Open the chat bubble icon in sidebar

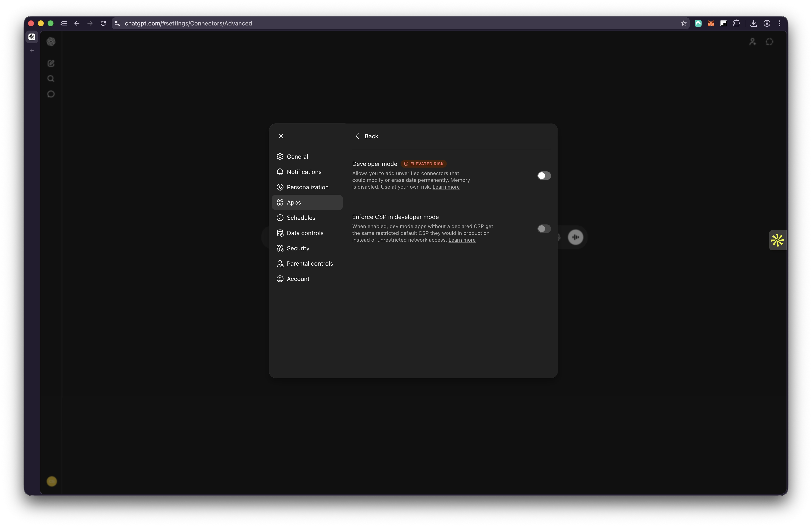(x=51, y=94)
